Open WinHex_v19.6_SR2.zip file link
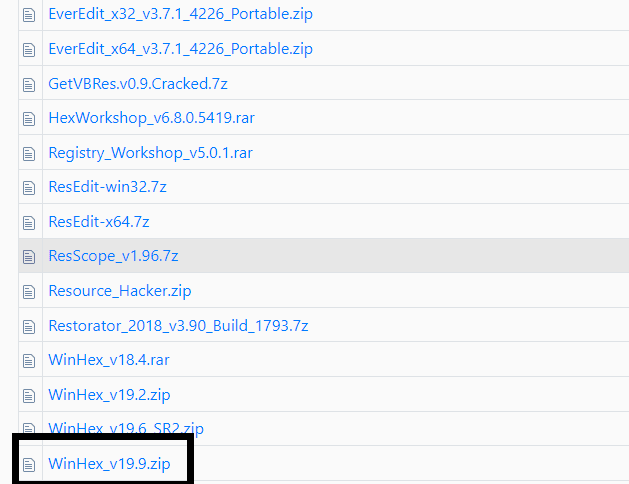 (x=126, y=428)
